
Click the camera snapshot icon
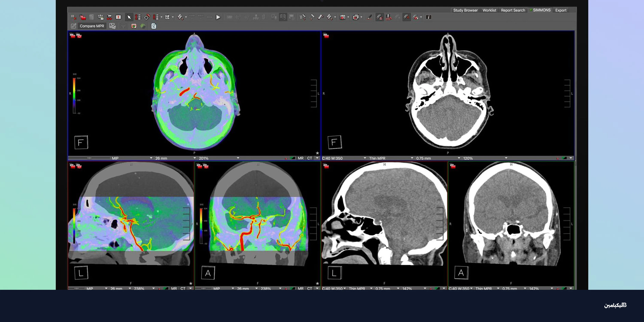coord(342,17)
